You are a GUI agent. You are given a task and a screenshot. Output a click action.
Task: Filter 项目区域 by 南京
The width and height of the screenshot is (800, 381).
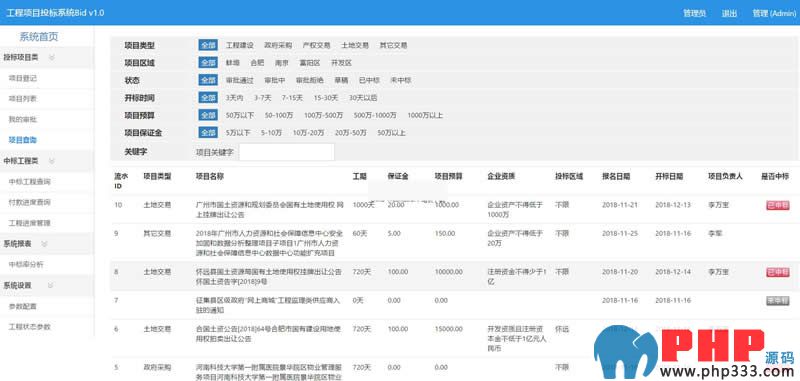click(x=282, y=63)
